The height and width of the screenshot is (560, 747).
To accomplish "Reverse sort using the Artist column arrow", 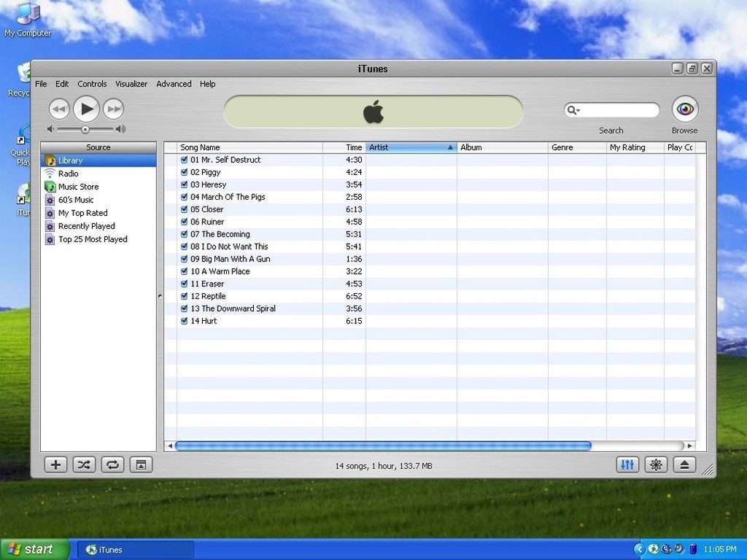I will pos(450,147).
